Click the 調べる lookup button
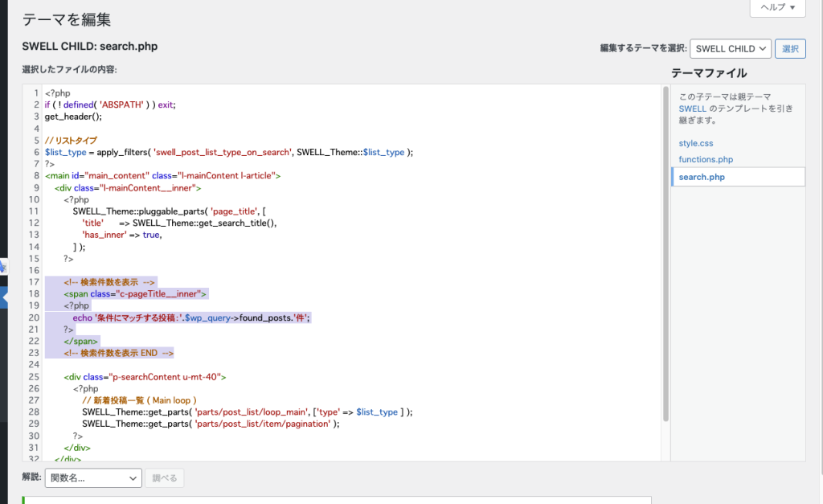The image size is (823, 504). click(x=164, y=477)
